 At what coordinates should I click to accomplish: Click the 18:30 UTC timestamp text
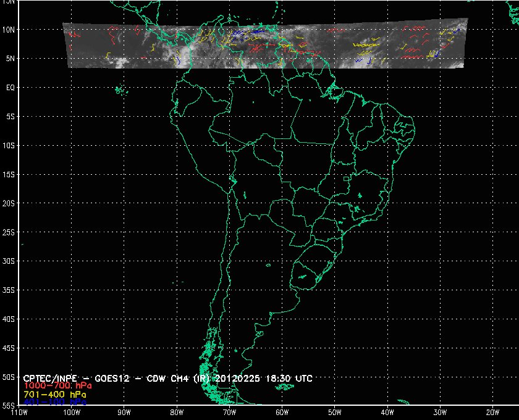pos(289,378)
